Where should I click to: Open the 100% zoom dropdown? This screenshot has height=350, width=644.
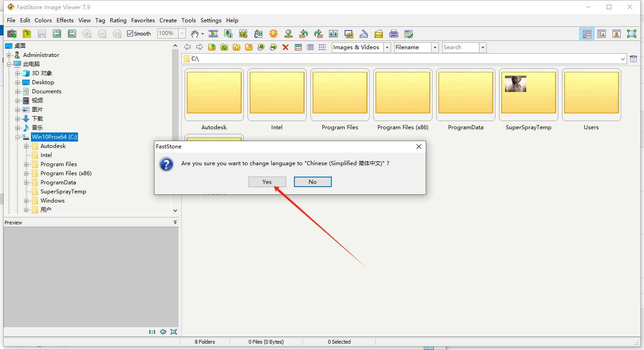[182, 34]
